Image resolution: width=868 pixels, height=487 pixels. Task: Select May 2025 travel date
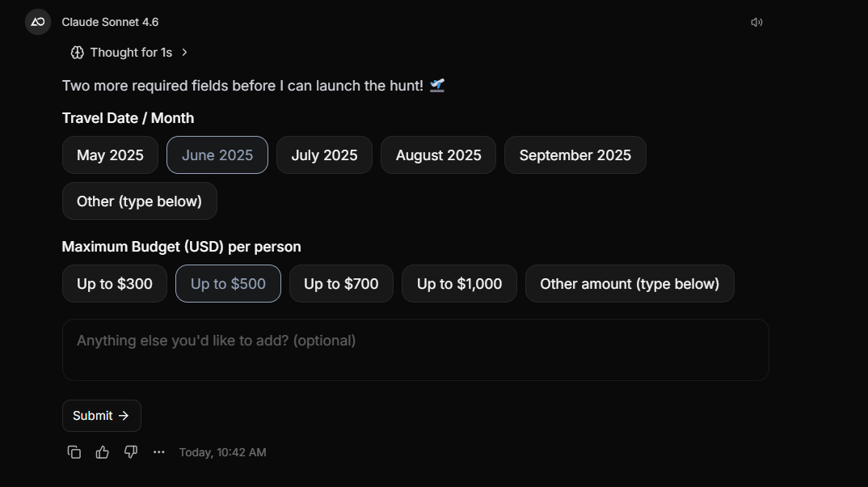click(110, 155)
